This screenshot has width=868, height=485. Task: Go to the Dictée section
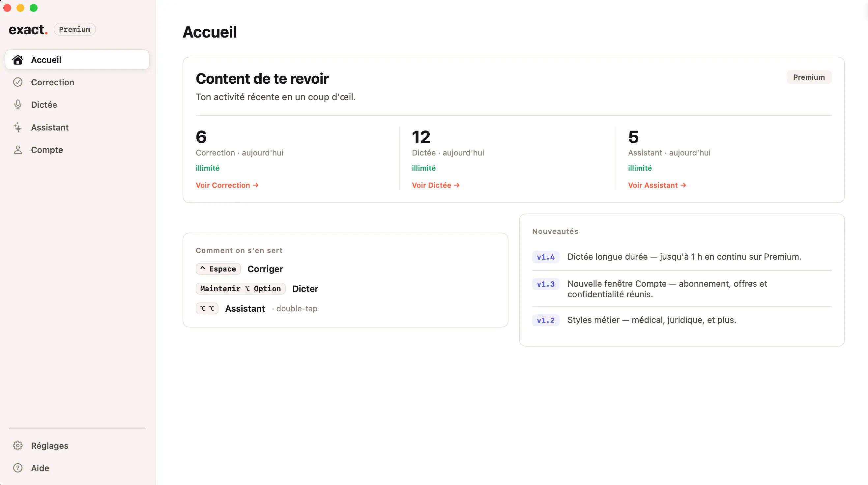(x=77, y=105)
